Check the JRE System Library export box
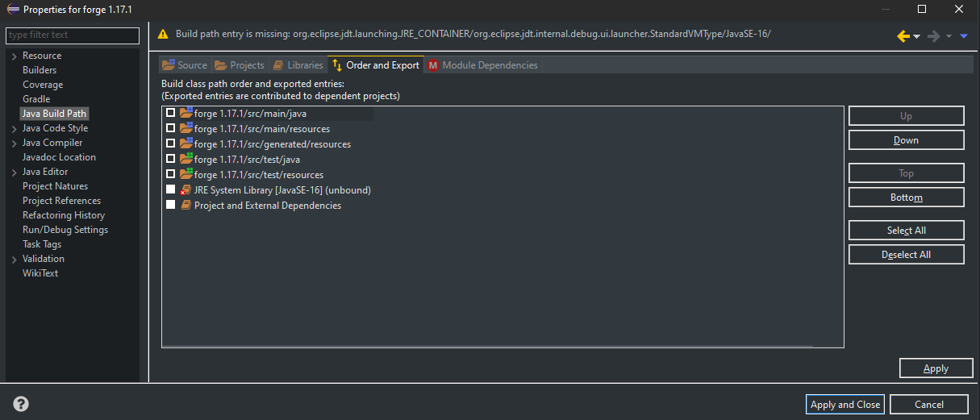 click(x=170, y=189)
